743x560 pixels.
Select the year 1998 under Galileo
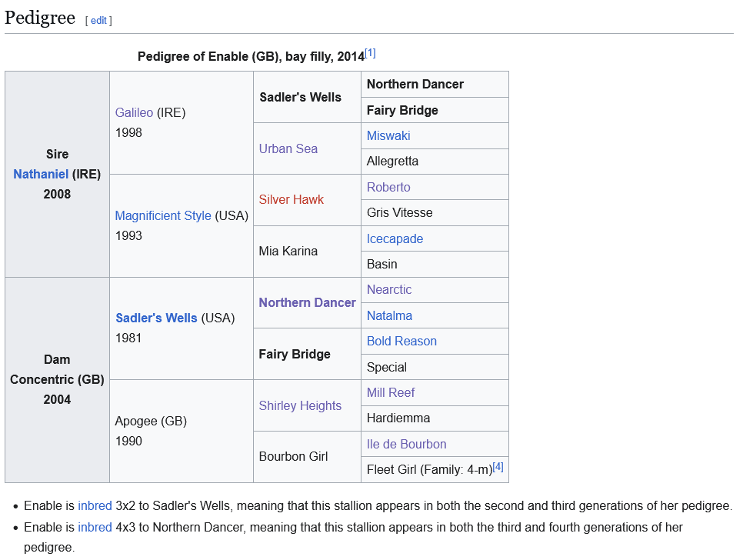pos(128,132)
